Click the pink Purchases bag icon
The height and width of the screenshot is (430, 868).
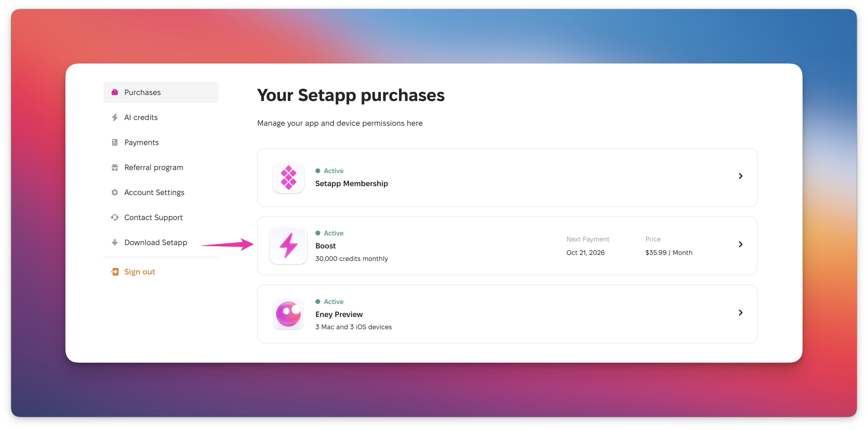(x=115, y=92)
